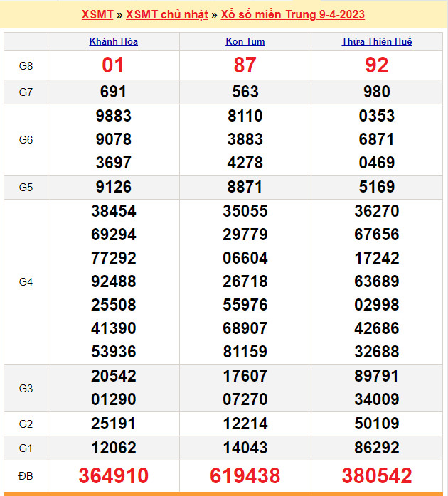Click the G1 number 86292
Viewport: 448px width, 496px height.
376,448
